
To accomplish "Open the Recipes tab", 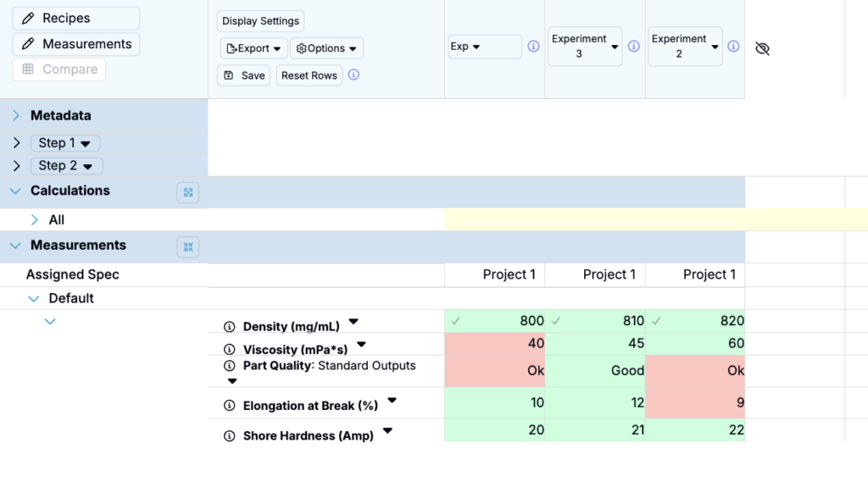I will click(75, 19).
